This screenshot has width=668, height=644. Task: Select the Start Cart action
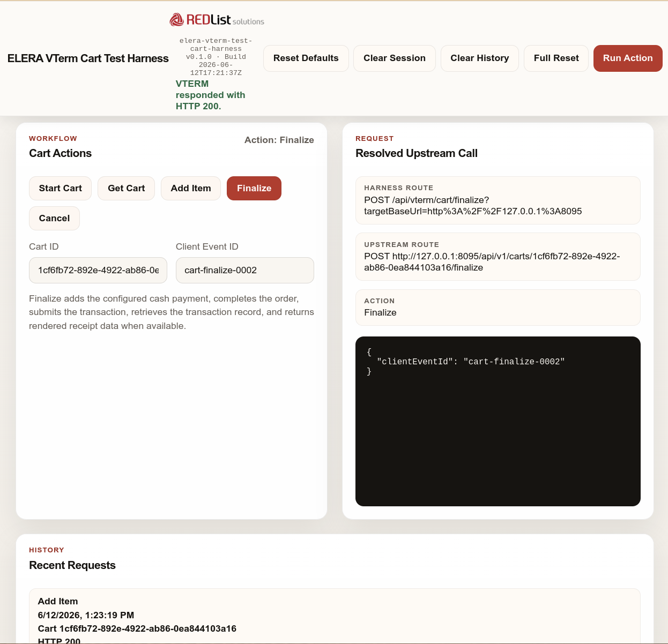tap(61, 189)
